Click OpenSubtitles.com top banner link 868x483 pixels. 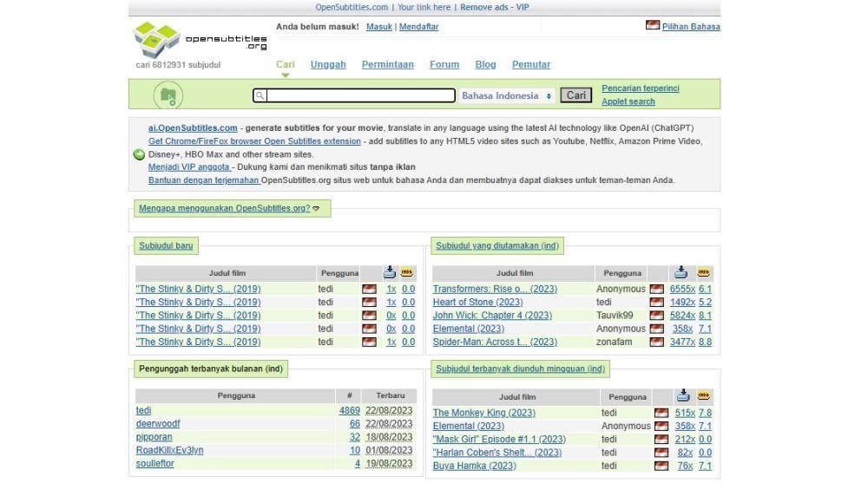coord(352,7)
